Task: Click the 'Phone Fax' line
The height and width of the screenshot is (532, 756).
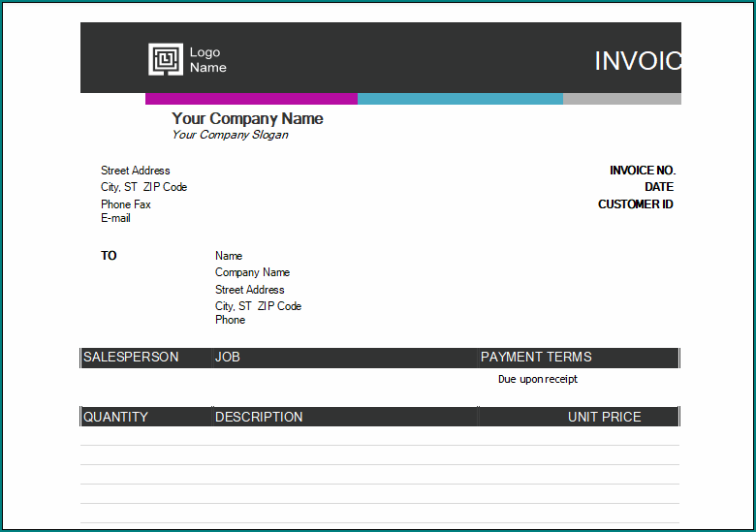Action: point(126,204)
